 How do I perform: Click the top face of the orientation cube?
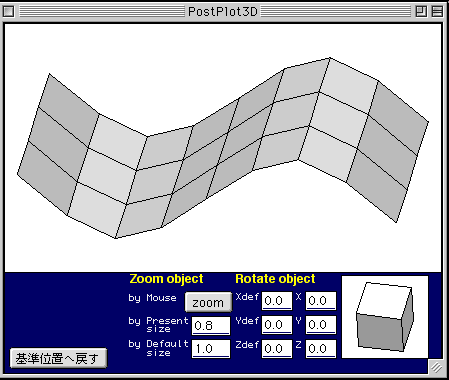click(x=384, y=301)
